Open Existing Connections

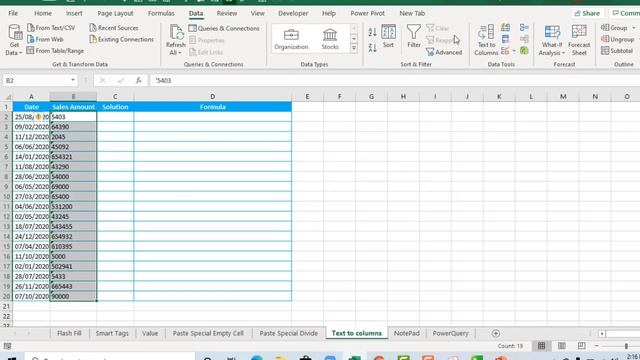click(x=121, y=39)
